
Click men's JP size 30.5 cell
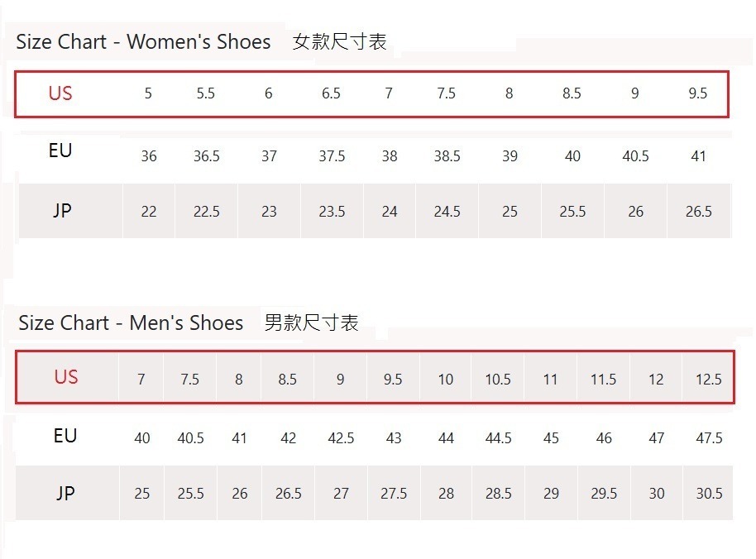[709, 494]
